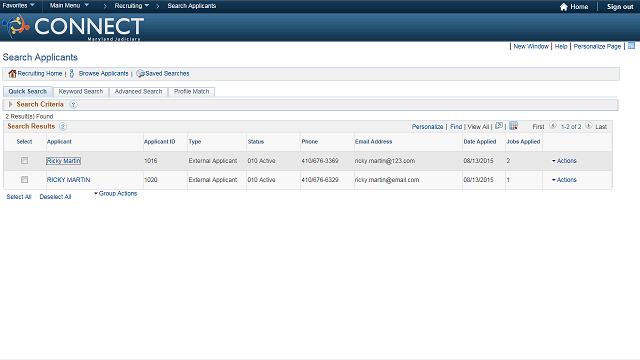Select checkbox for RICKY MARTIN 1020
Screen dimensions: 640x360
click(24, 180)
